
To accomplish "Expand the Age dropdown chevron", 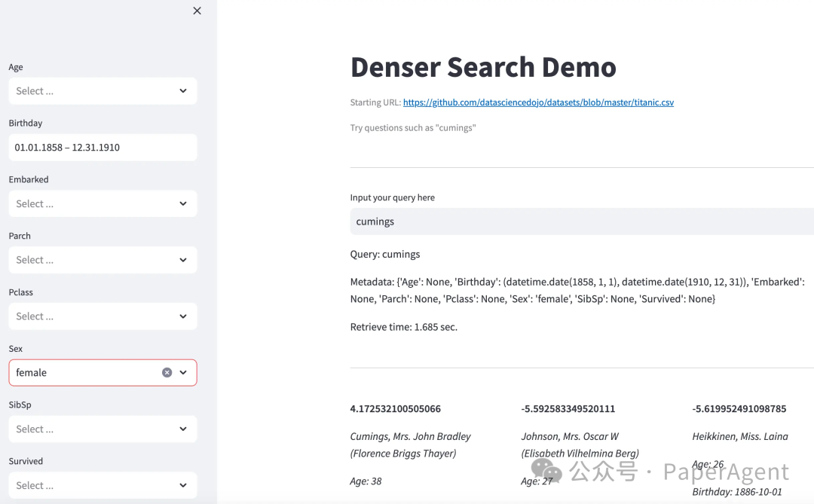I will click(183, 91).
